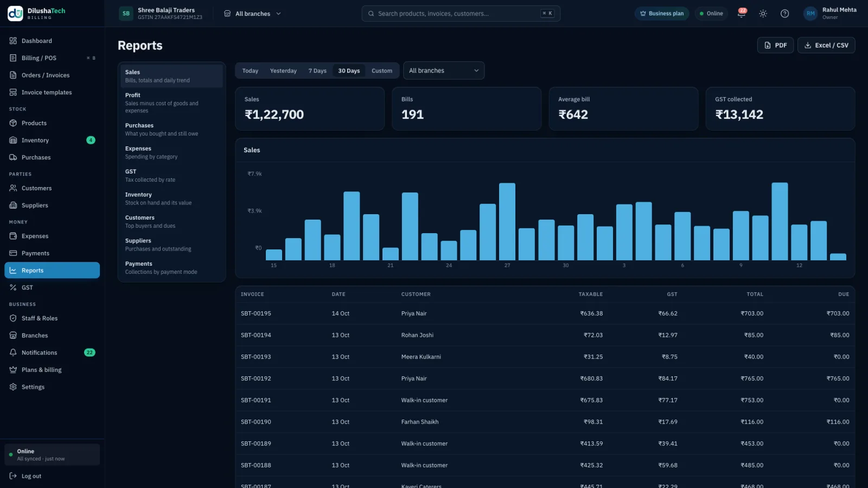Open the Profit report
Screen dimensions: 868x488
tap(171, 102)
